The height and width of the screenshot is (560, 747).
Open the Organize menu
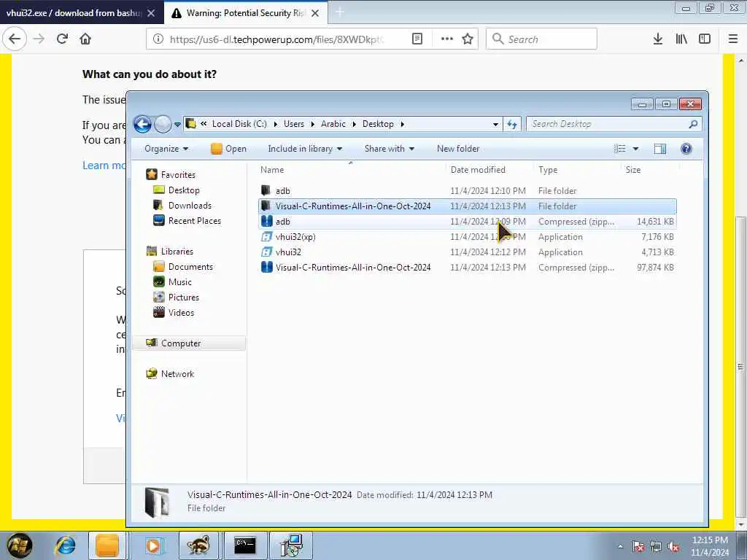pos(166,149)
